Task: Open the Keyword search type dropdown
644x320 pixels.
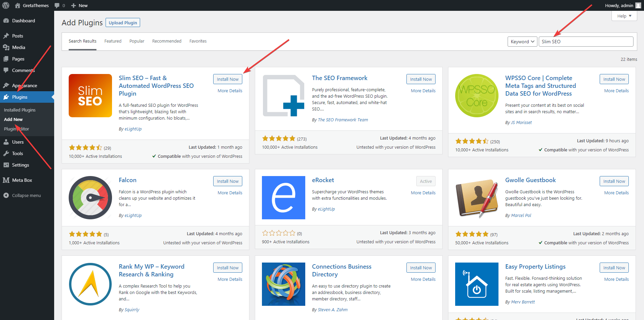Action: click(x=522, y=41)
